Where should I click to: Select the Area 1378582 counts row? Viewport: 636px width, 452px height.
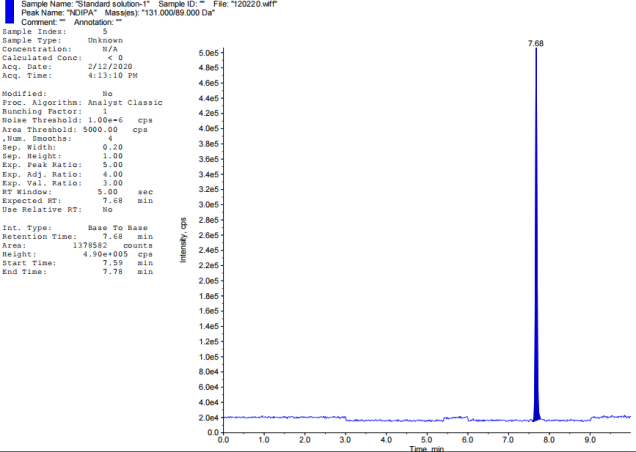point(77,245)
